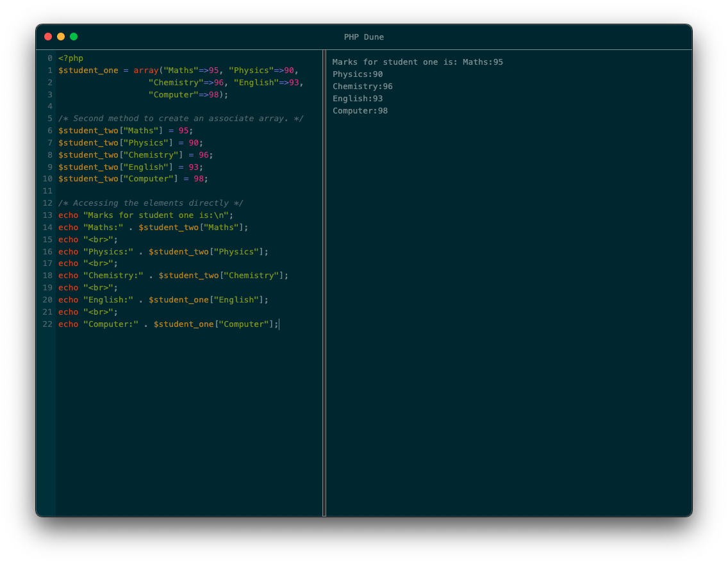Minimize window using the yellow button

[61, 37]
